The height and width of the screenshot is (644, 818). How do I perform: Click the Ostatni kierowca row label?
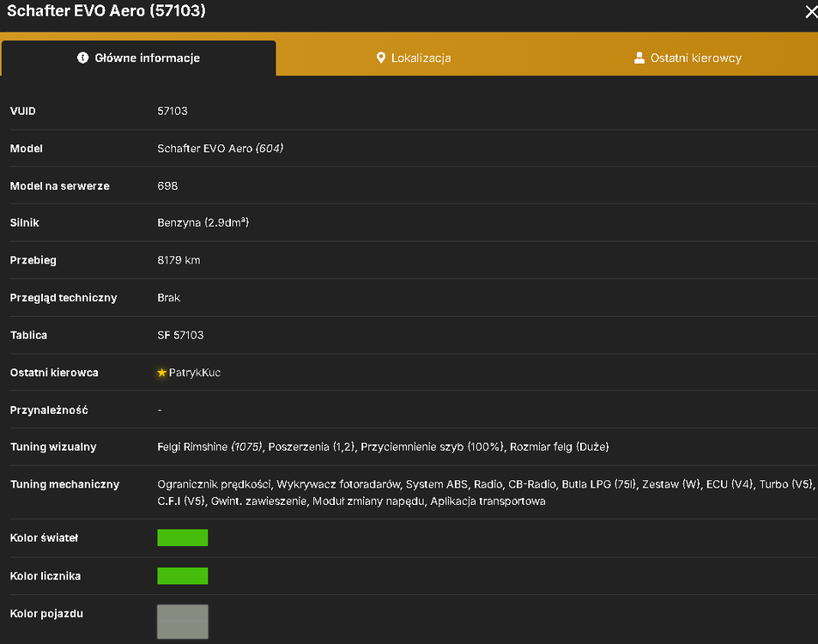54,373
